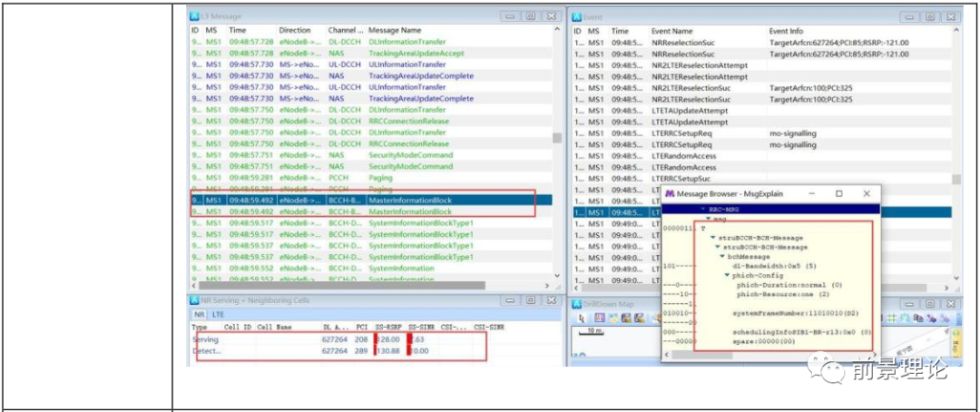Image resolution: width=980 pixels, height=412 pixels.
Task: Click the Channel column header in L3 Message
Action: click(x=345, y=30)
